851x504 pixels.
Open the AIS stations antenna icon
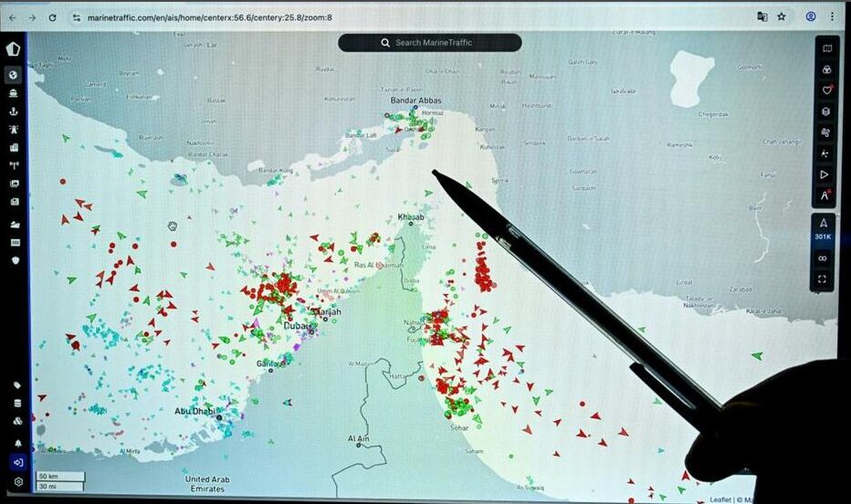coord(14,165)
